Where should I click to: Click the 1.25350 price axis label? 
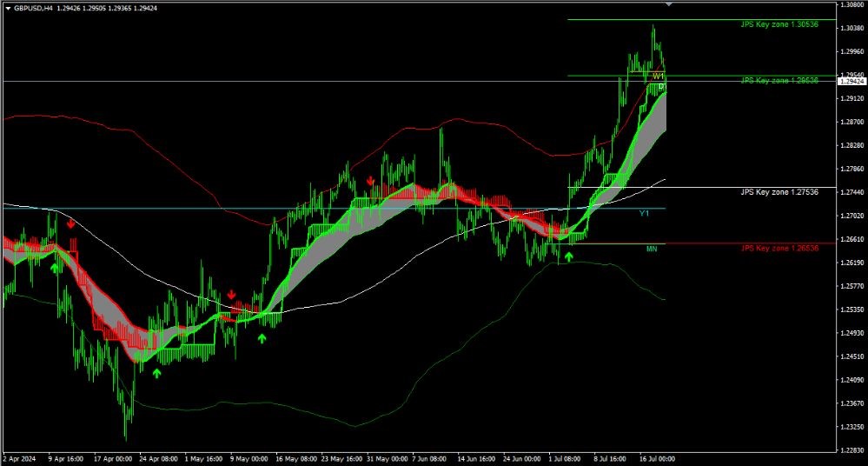pos(852,310)
